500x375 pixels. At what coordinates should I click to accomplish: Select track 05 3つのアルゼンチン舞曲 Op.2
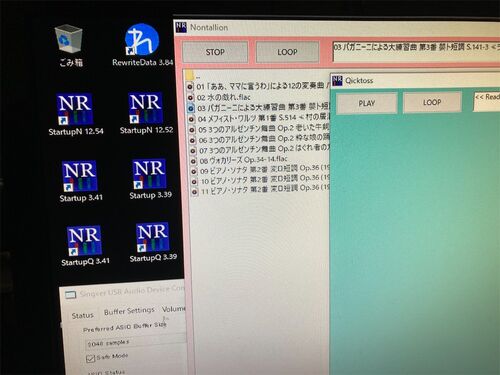pos(264,128)
